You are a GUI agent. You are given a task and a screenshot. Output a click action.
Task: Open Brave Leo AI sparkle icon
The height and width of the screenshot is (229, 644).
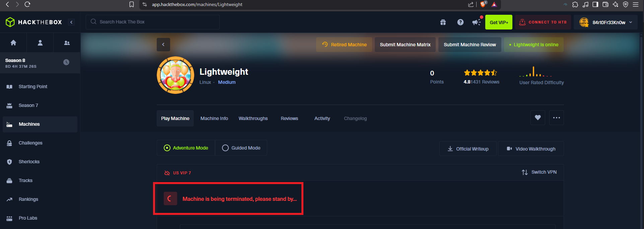pos(616,4)
